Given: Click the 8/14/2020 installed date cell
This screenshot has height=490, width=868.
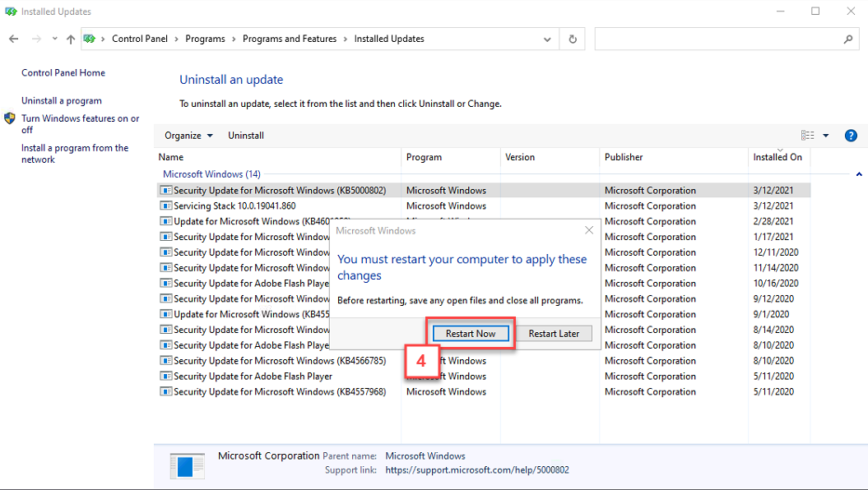Looking at the screenshot, I should tap(773, 330).
